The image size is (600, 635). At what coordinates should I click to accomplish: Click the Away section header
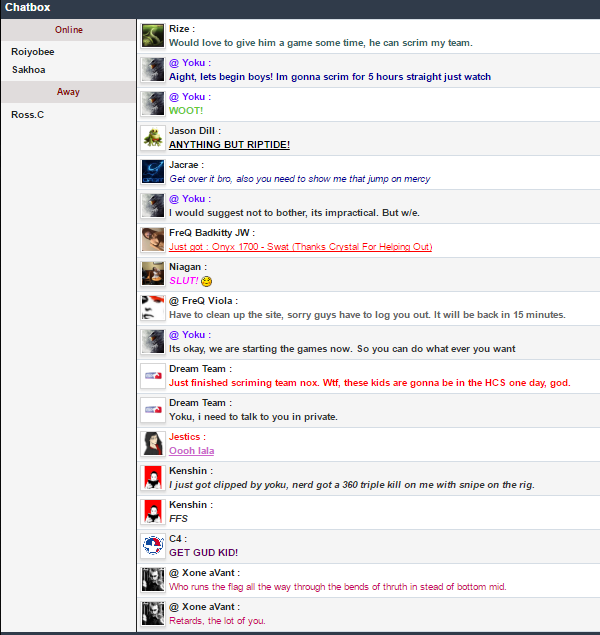(68, 92)
